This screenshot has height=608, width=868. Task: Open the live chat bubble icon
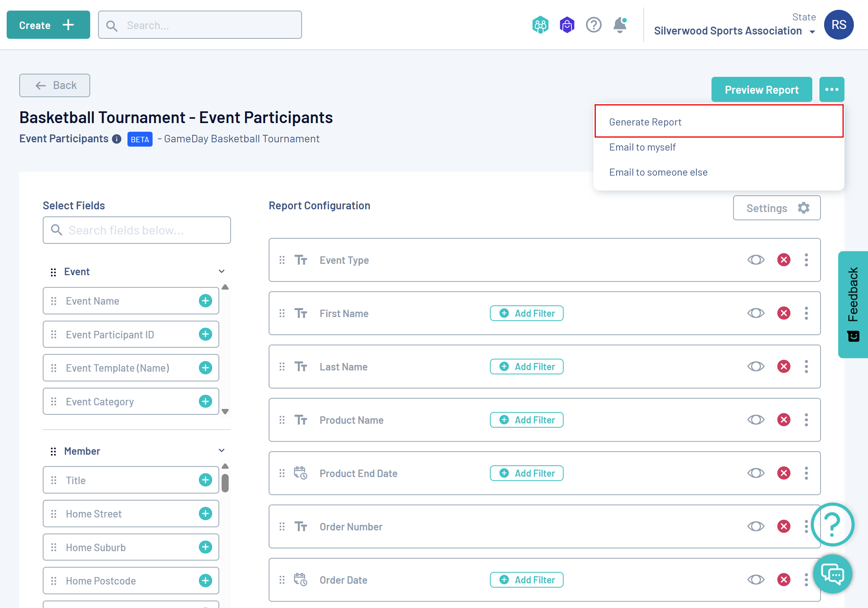pyautogui.click(x=832, y=574)
